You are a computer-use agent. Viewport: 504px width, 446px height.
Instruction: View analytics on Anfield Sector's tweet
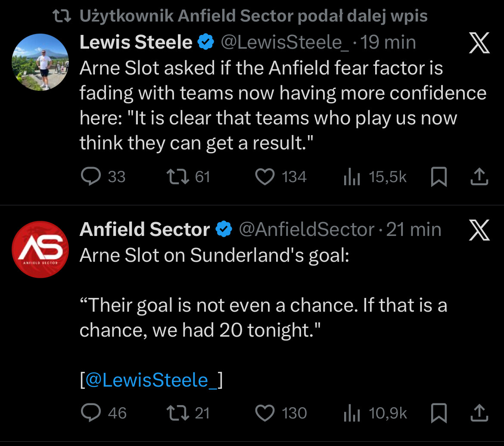pyautogui.click(x=352, y=413)
